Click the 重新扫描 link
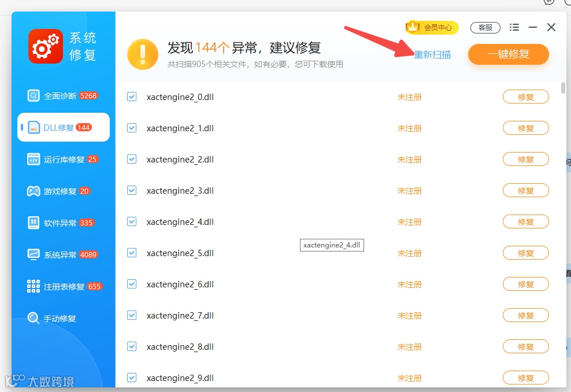 [432, 55]
